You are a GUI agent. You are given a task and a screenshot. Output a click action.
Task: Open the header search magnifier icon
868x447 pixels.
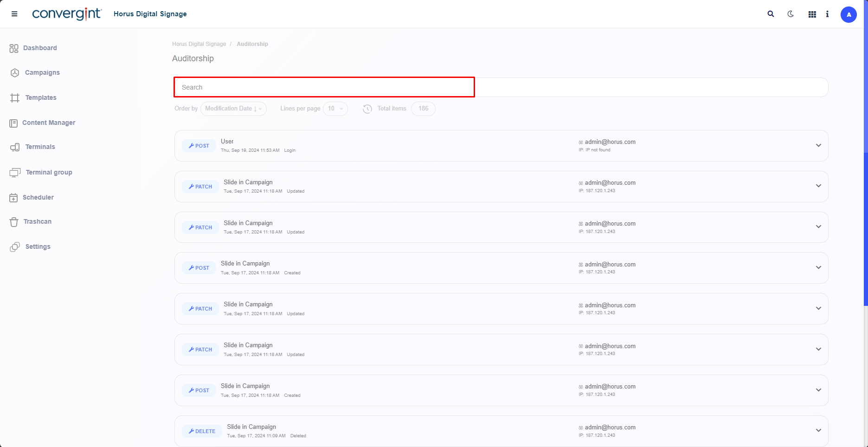[771, 14]
